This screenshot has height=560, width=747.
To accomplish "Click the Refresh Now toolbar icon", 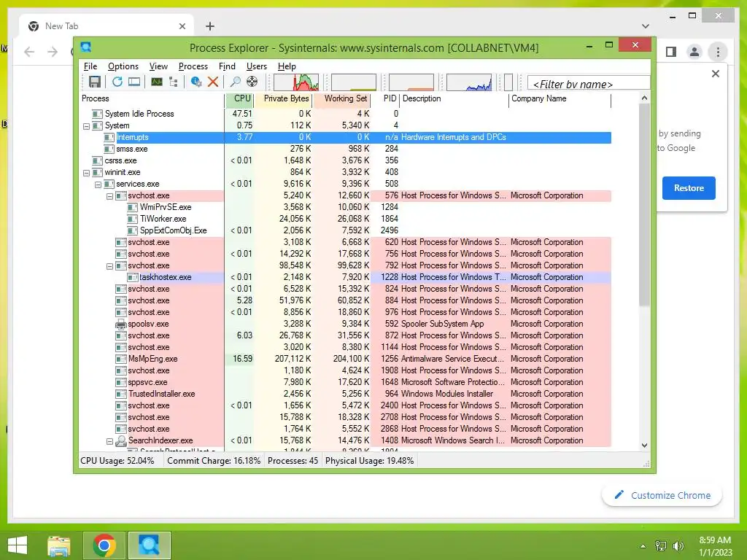I will [x=117, y=82].
